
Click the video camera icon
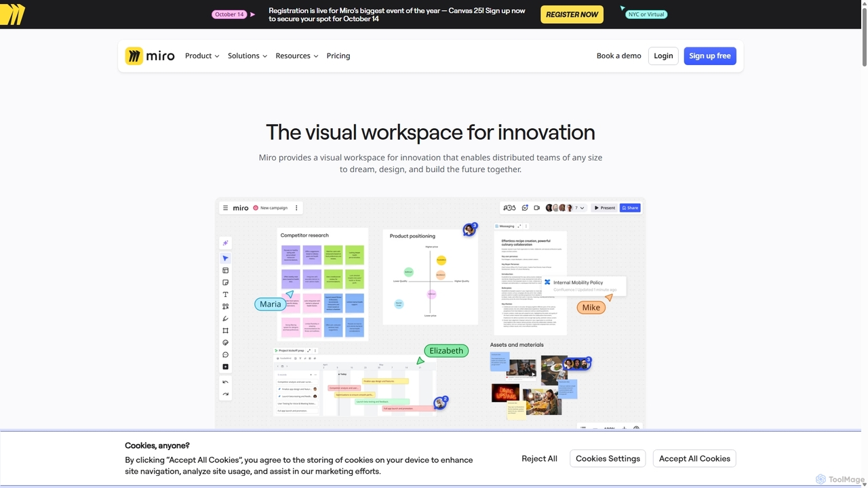tap(537, 208)
